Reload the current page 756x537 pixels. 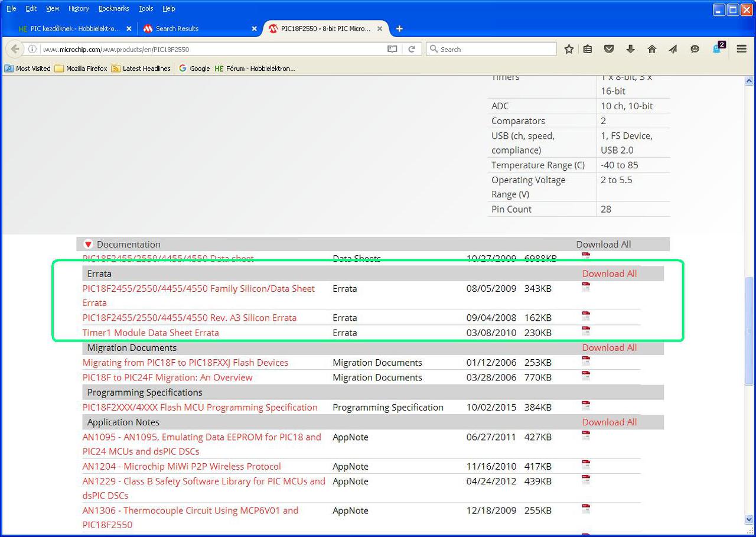[412, 49]
